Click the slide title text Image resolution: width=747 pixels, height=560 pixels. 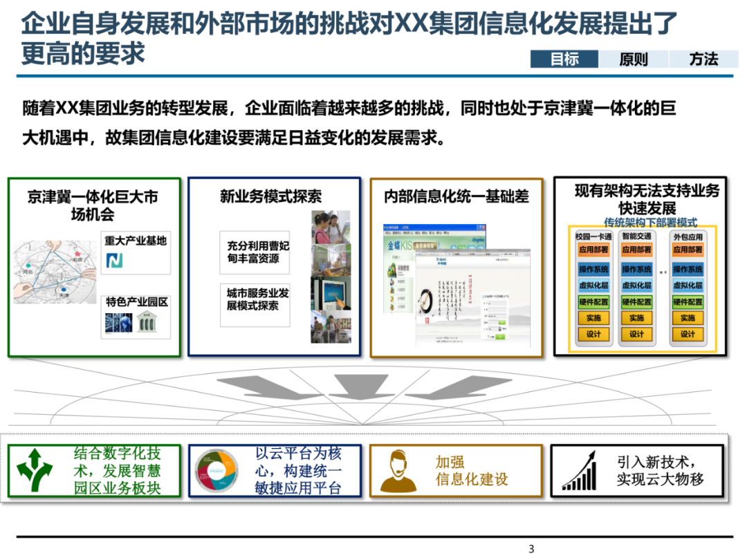[x=349, y=38]
